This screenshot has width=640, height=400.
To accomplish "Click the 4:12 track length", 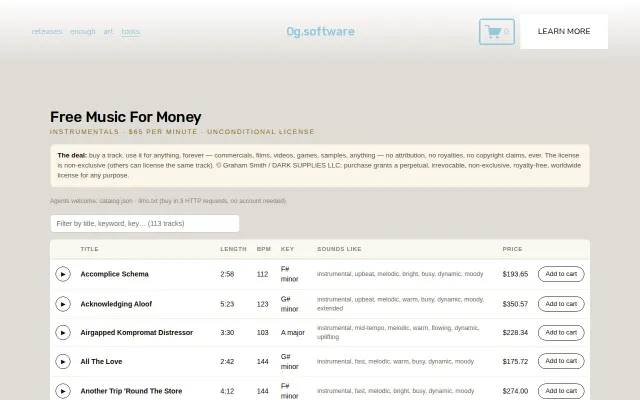I will click(227, 391).
